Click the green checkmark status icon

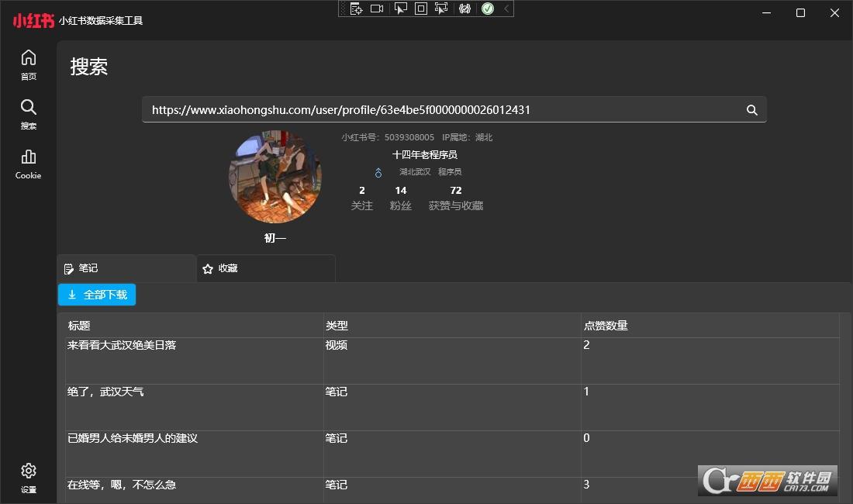[488, 9]
